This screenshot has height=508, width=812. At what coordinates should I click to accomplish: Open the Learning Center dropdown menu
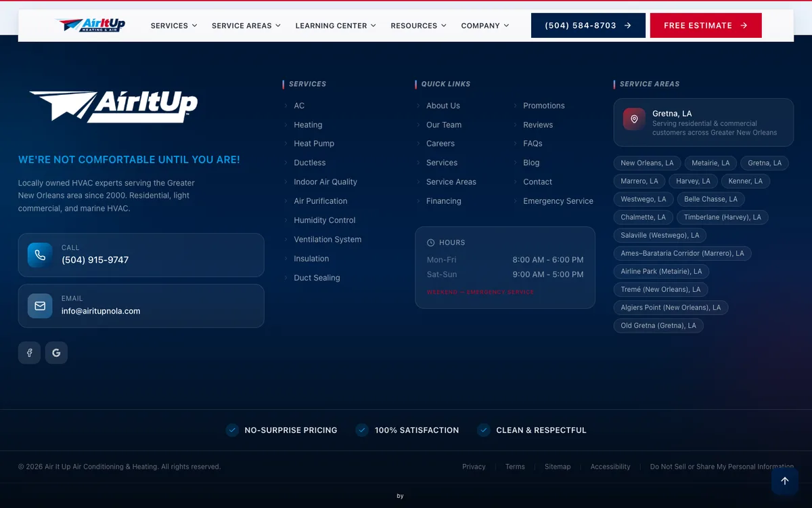pyautogui.click(x=336, y=26)
